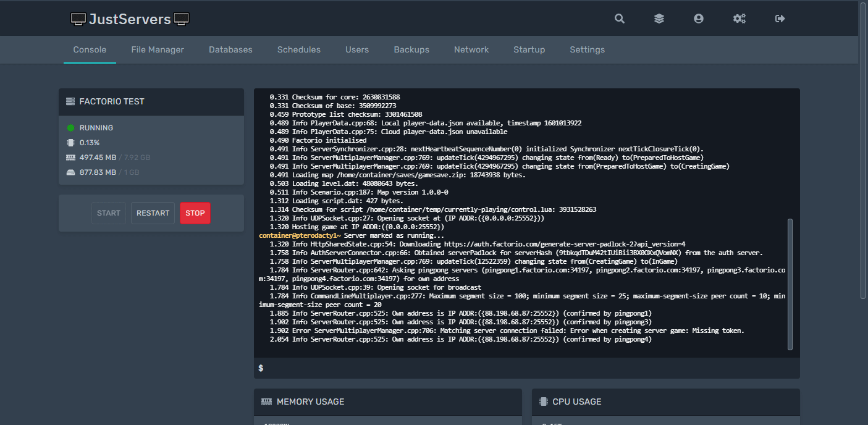Click the memory icon next to 497.45 MB
The image size is (868, 425).
click(x=70, y=158)
